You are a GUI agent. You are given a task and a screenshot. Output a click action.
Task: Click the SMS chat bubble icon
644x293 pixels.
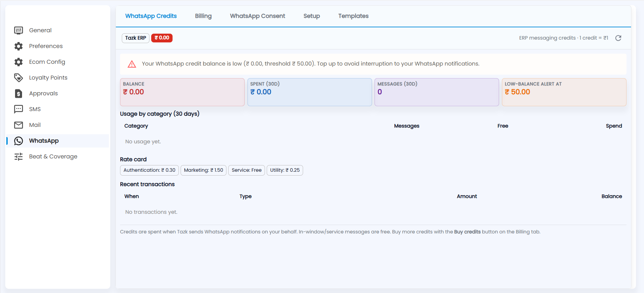pyautogui.click(x=19, y=109)
